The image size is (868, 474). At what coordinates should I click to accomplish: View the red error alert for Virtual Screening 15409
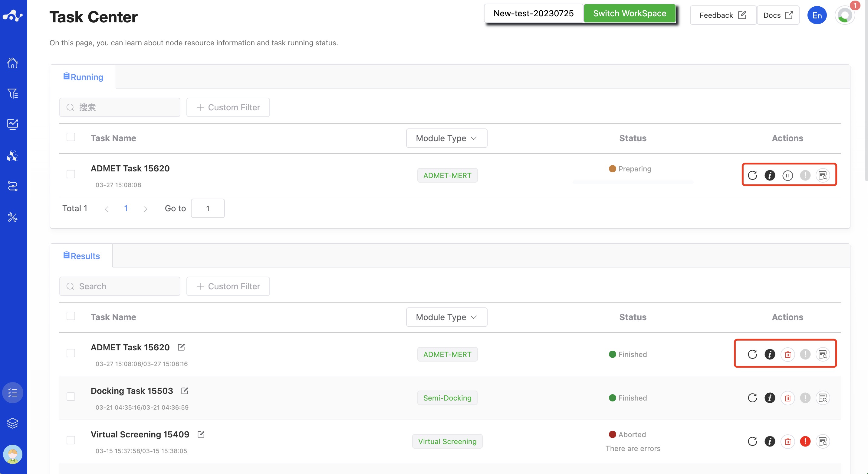(805, 441)
